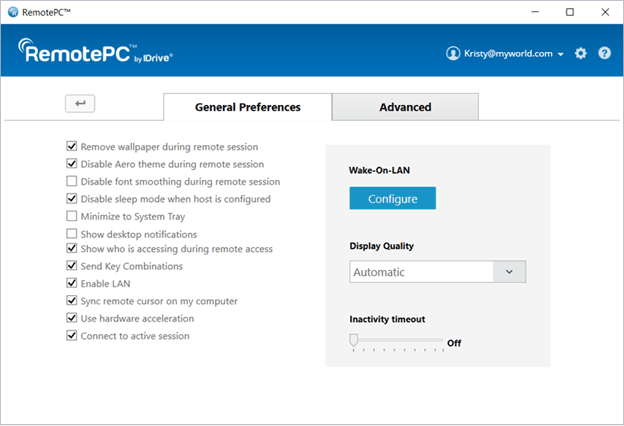Go back using the return arrow button
The height and width of the screenshot is (426, 624).
pos(80,104)
